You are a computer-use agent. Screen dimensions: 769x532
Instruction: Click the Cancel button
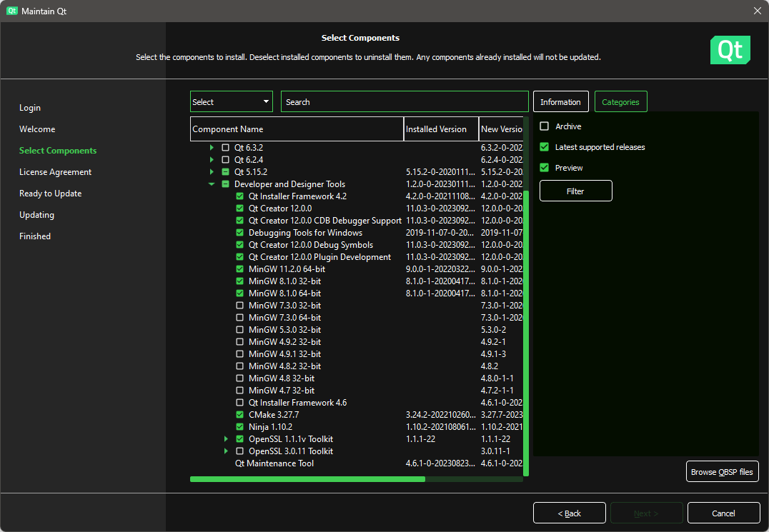coord(723,513)
